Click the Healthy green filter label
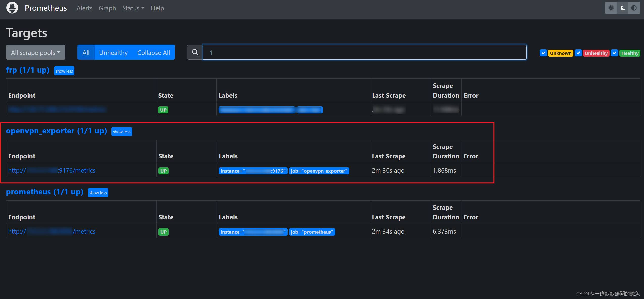Viewport: 644px width, 299px height. [630, 53]
